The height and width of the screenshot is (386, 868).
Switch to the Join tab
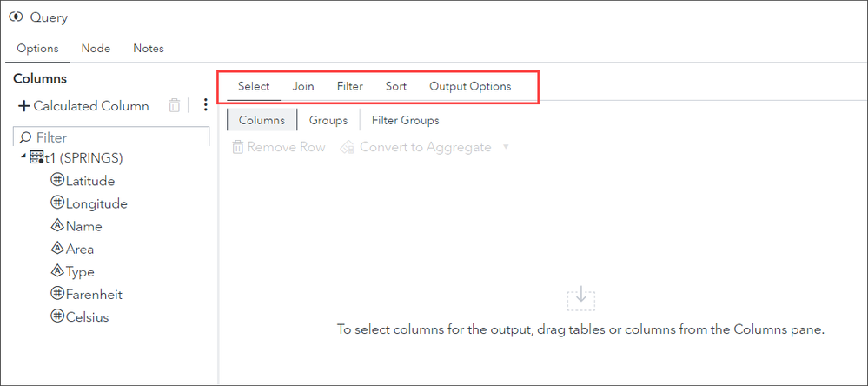point(303,87)
